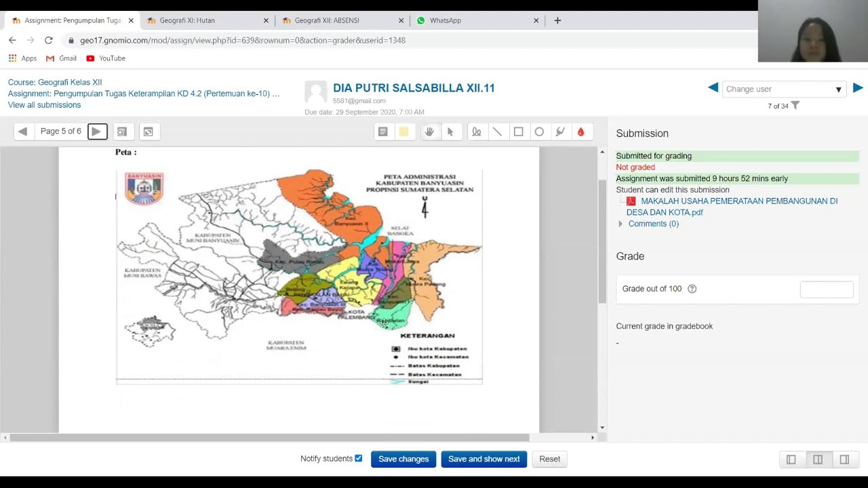Collapse the grade panel layout
Screen dimensions: 868x488
click(x=791, y=460)
